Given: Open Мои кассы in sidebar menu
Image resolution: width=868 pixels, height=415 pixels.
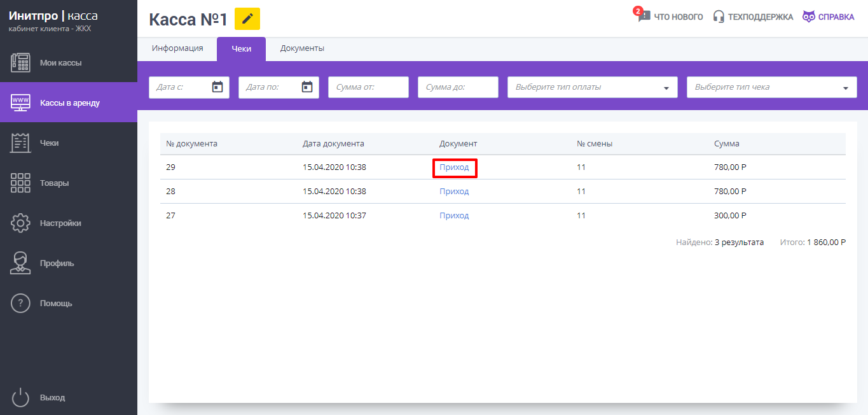Looking at the screenshot, I should point(61,62).
